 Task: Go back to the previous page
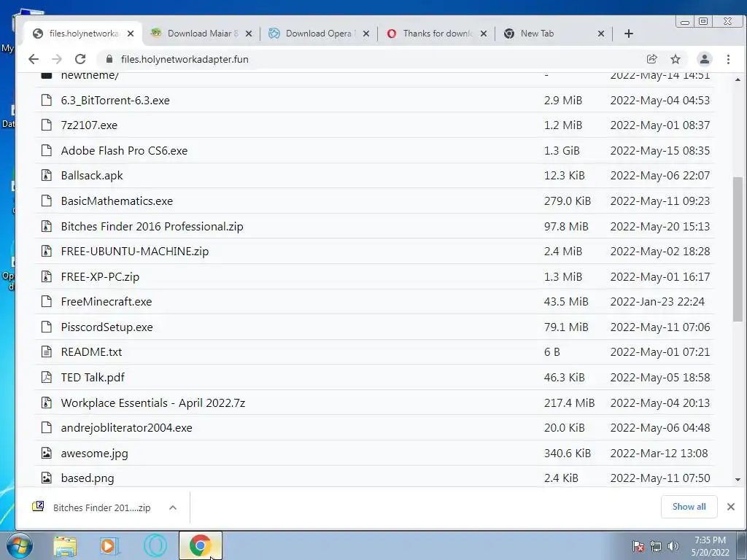pos(34,59)
